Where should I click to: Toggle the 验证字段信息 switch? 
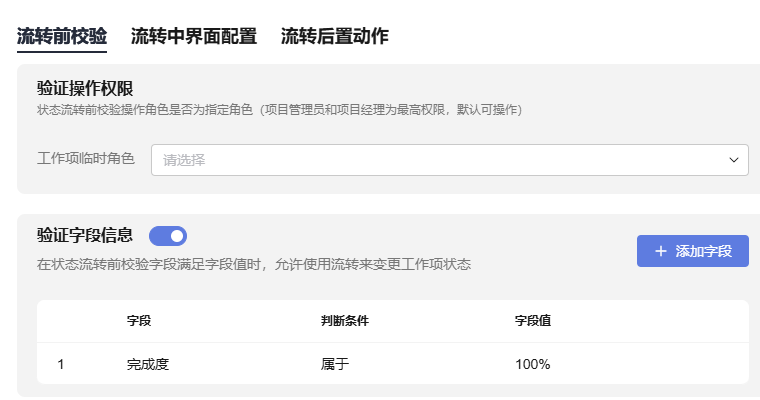(168, 236)
